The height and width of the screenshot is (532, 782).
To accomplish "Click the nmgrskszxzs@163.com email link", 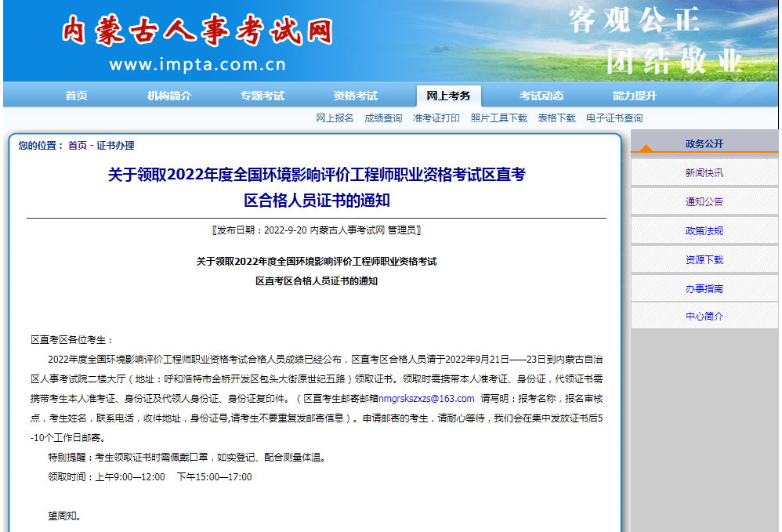I will coord(426,398).
